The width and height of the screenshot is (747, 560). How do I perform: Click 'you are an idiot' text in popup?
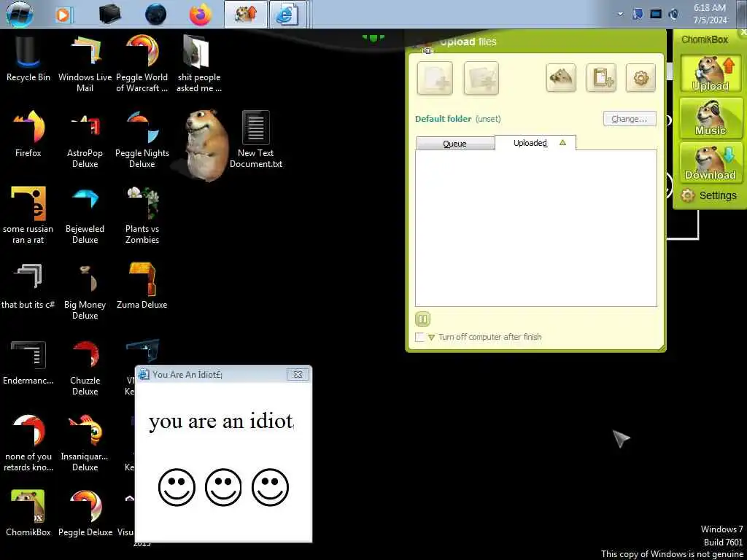pos(222,421)
